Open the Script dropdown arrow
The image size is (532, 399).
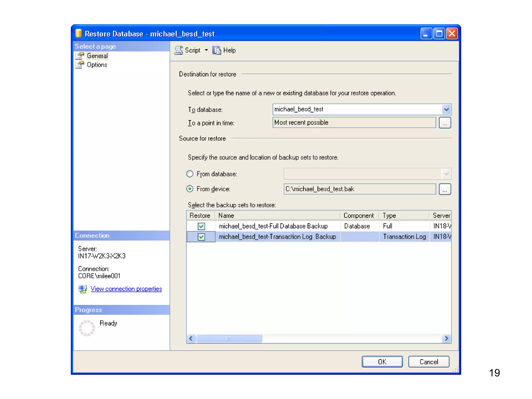[206, 50]
